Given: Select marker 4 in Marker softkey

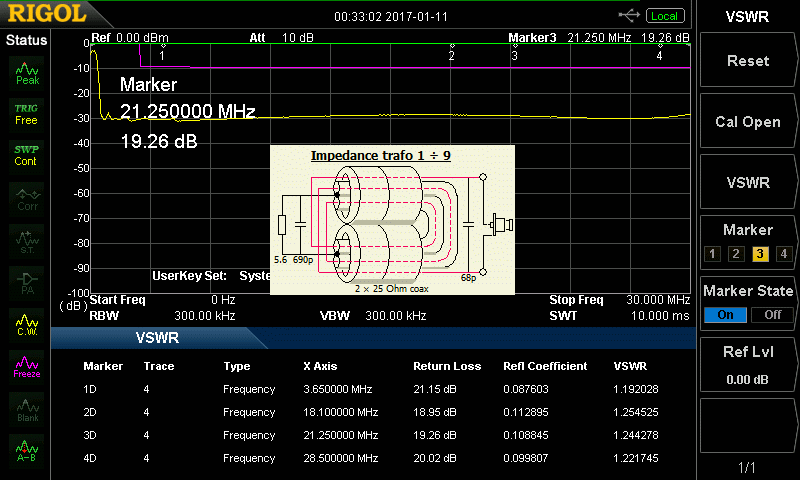Looking at the screenshot, I should (783, 253).
